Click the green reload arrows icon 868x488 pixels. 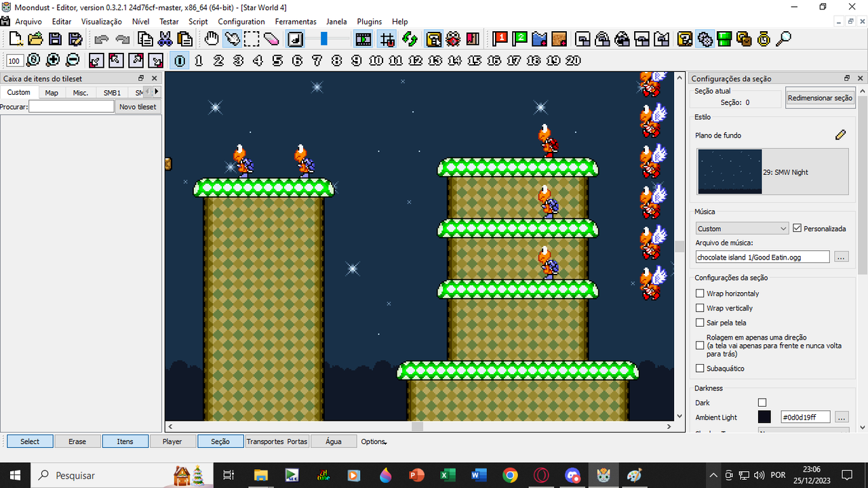pos(409,39)
